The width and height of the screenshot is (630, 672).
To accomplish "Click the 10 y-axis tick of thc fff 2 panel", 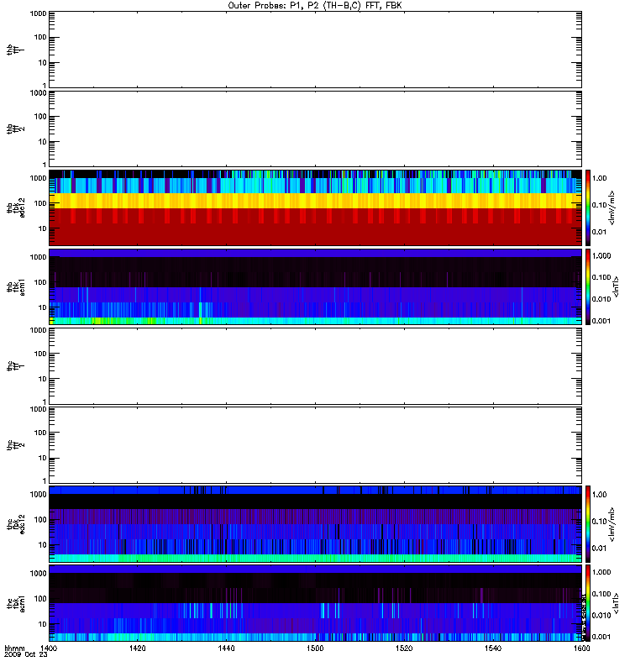I will click(43, 458).
